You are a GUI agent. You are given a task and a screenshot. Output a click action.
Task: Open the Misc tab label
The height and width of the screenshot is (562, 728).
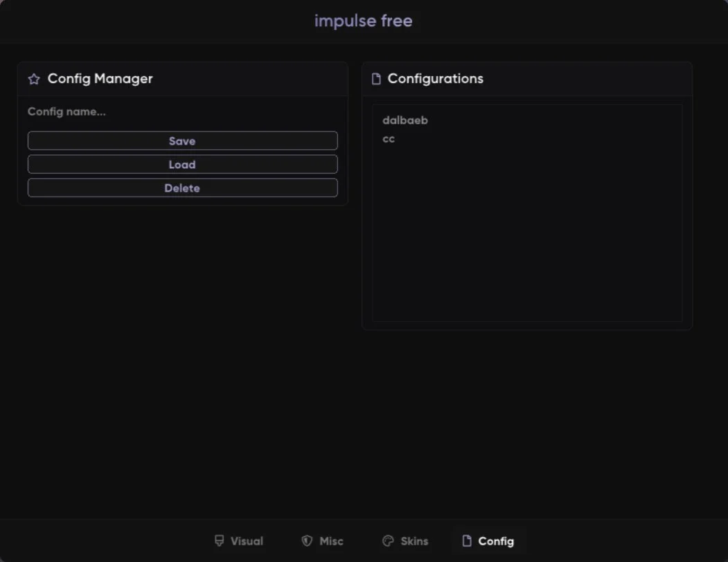point(331,541)
